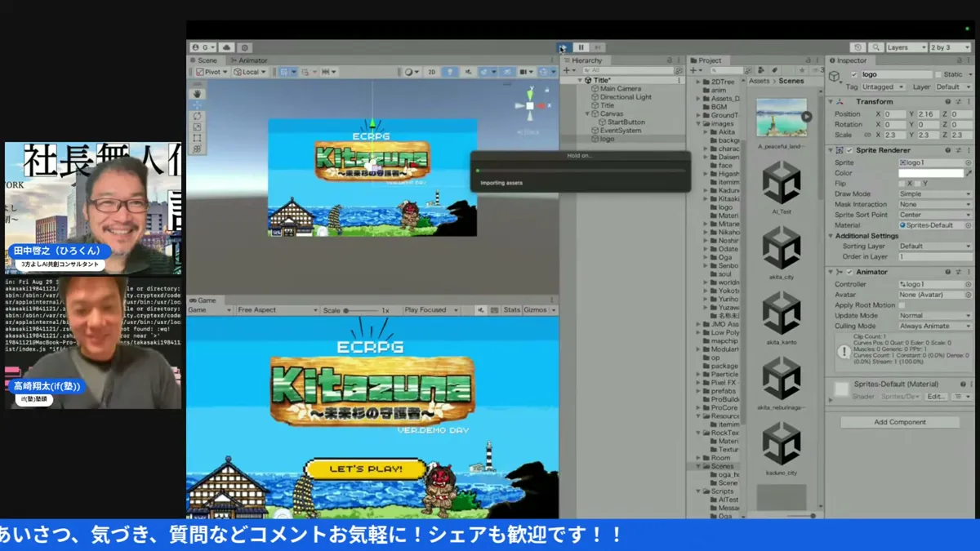Toggle Flip X checkbox

[902, 184]
